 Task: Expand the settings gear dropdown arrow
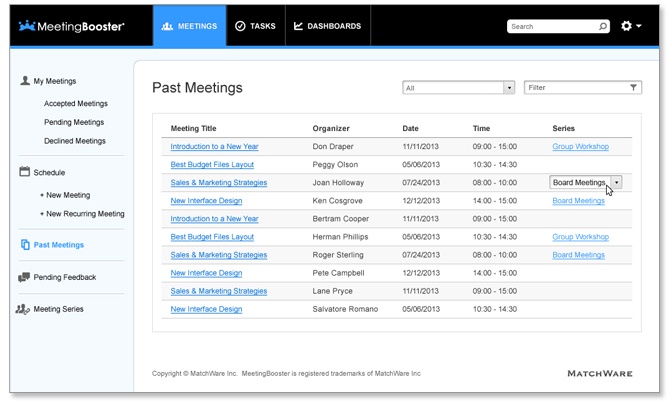pyautogui.click(x=639, y=26)
